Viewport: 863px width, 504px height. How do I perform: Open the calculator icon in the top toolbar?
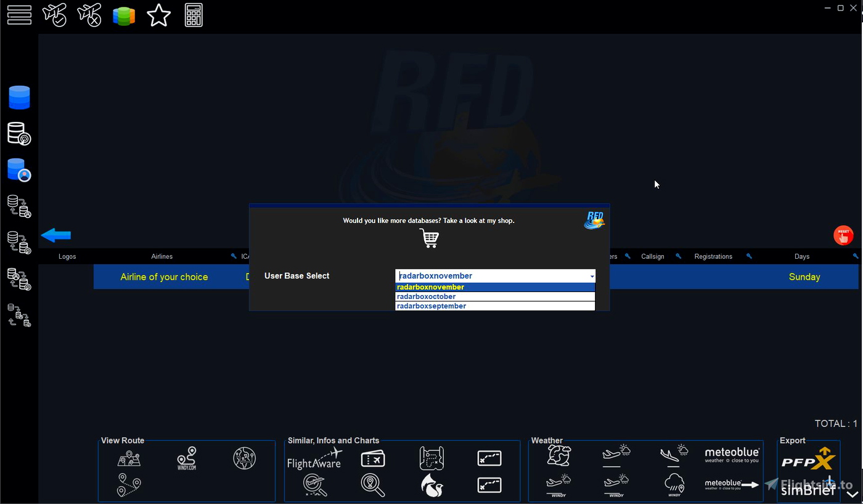tap(194, 15)
